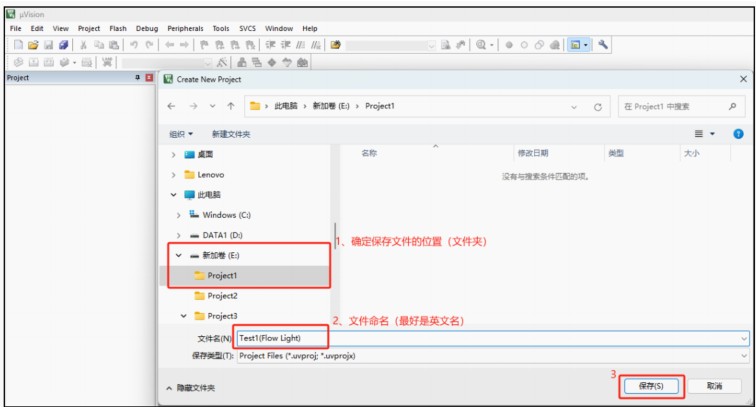Image resolution: width=756 pixels, height=407 pixels.
Task: Click the 保存(S) save button
Action: [651, 386]
